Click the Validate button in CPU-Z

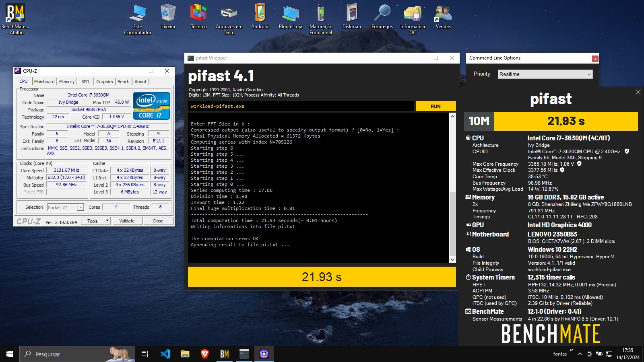click(127, 221)
